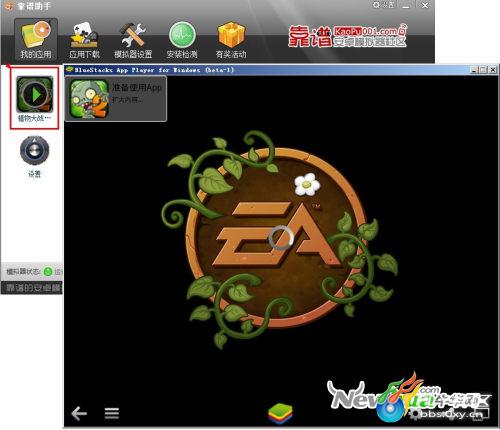Click BlueStacks back arrow button
This screenshot has height=430, width=500.
79,414
